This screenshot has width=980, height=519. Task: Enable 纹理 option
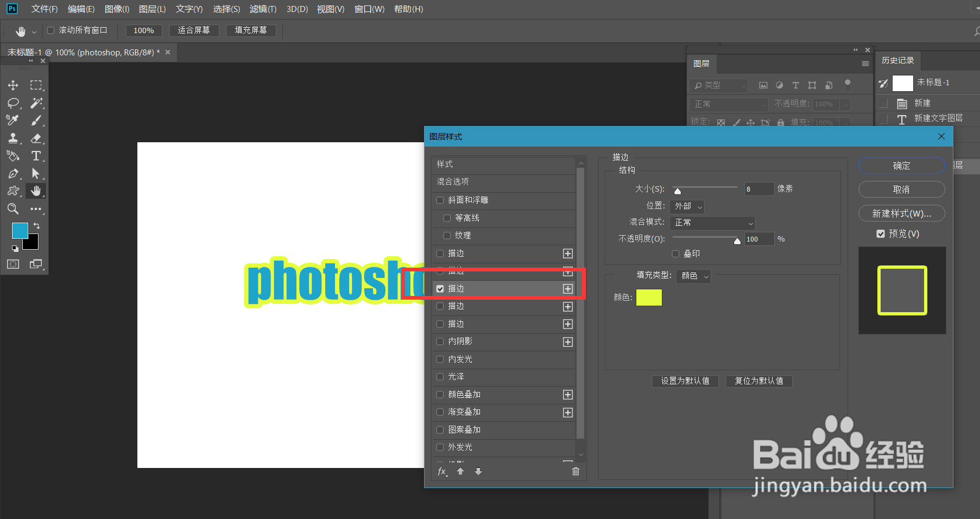tap(447, 236)
